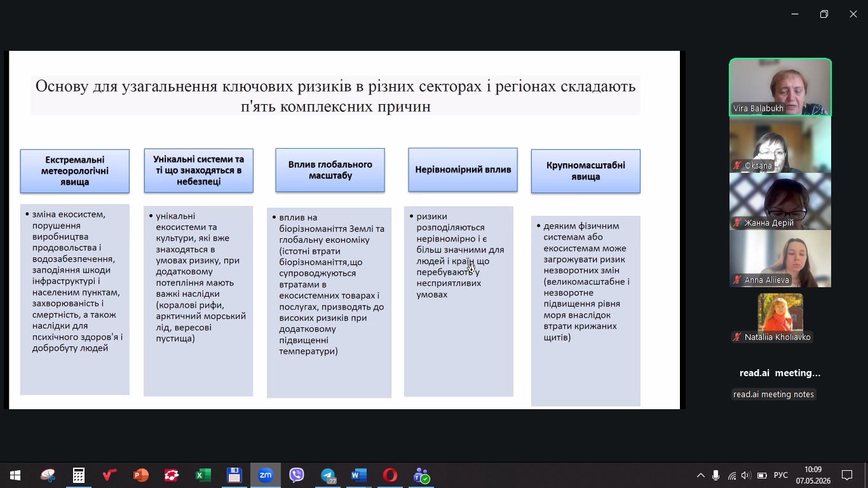Open the clock and calendar flyout

[x=813, y=475]
